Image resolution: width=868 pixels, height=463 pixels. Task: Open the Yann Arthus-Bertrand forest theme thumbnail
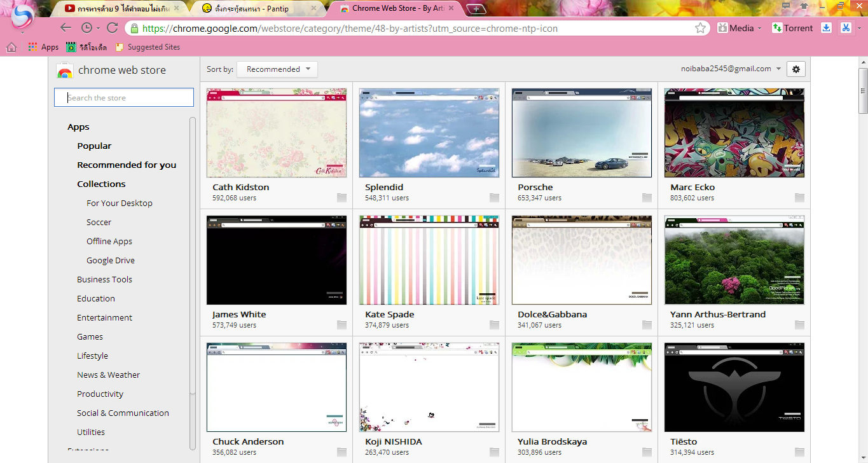point(734,260)
